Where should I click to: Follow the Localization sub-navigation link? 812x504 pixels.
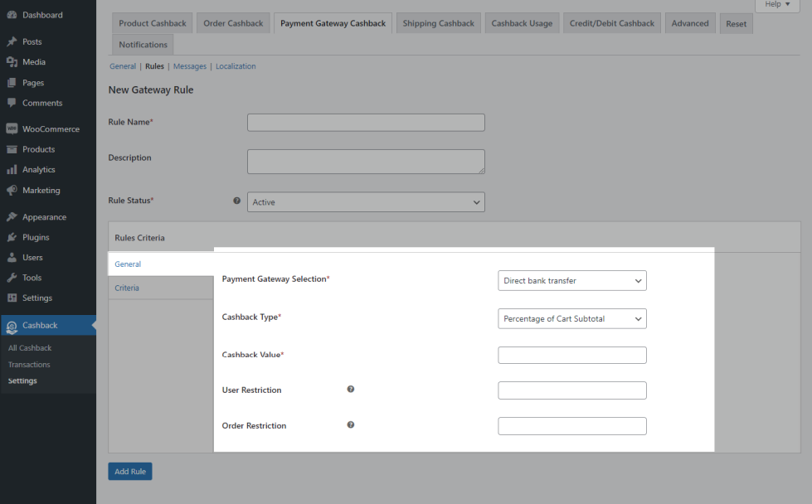pyautogui.click(x=236, y=66)
